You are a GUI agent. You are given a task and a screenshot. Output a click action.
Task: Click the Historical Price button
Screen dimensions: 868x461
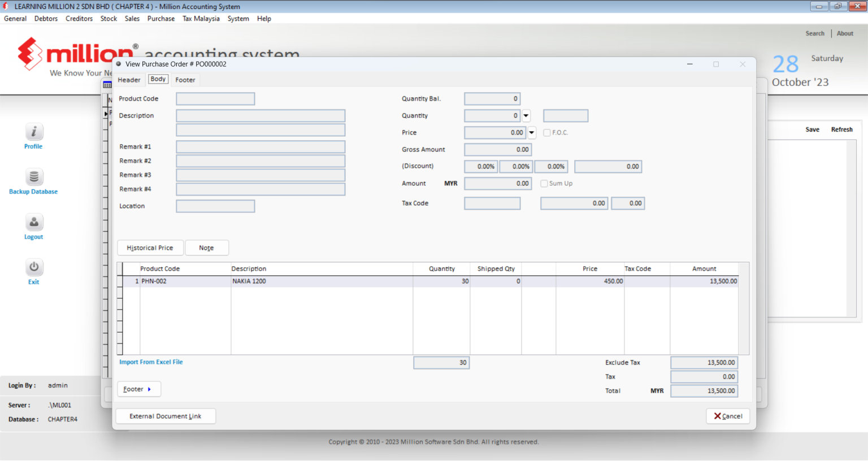coord(150,247)
